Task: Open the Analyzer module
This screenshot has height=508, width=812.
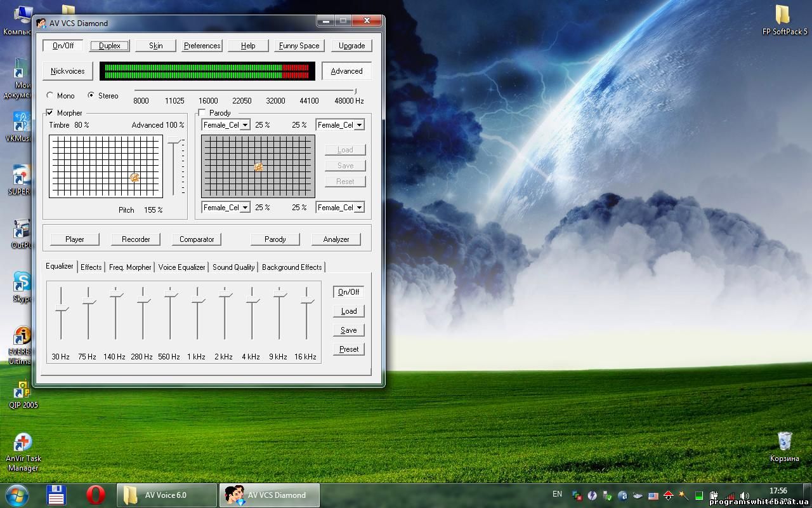Action: [x=336, y=239]
